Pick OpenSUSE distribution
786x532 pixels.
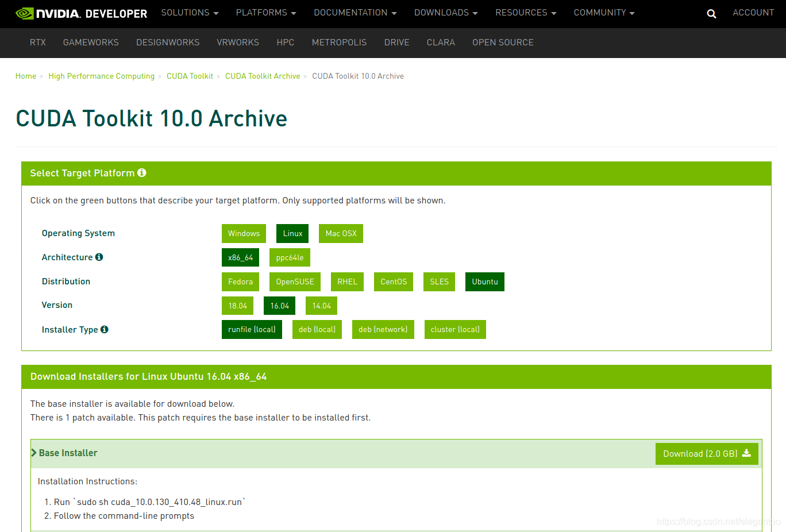point(295,282)
